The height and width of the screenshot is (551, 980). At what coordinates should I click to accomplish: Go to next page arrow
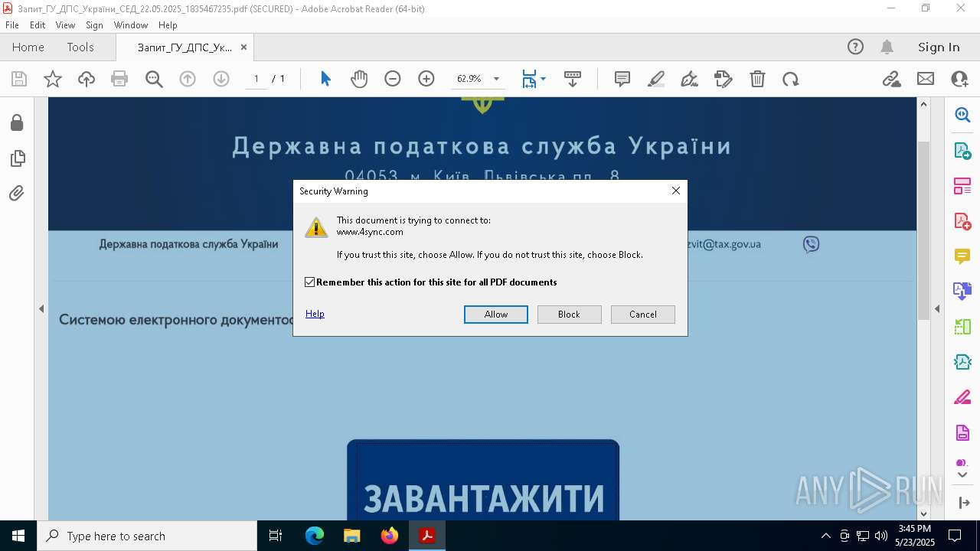pos(221,79)
